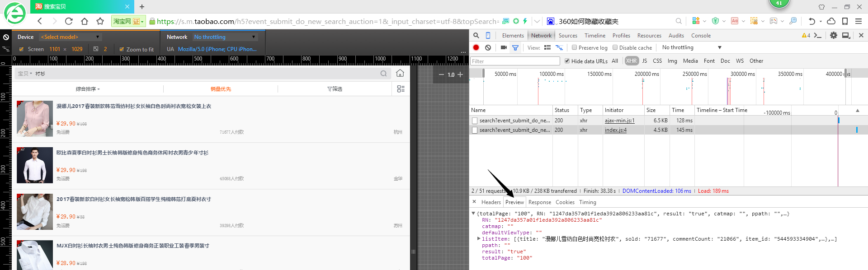The image size is (868, 270).
Task: Click the capture screenshots camera icon
Action: [503, 47]
